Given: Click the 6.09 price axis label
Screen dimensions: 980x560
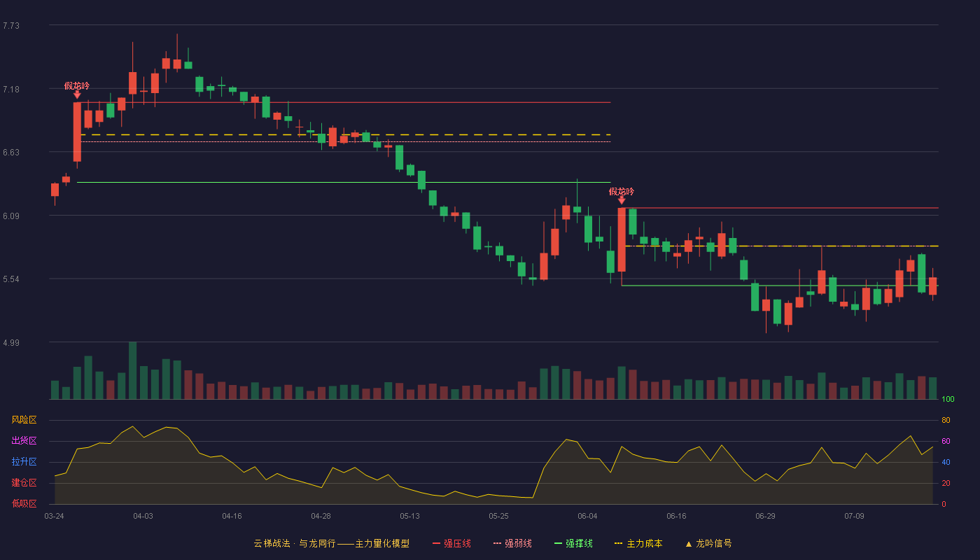Looking at the screenshot, I should point(11,216).
